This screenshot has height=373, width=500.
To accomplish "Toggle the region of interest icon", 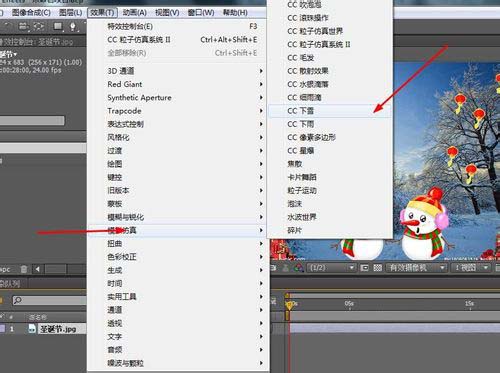I will pyautogui.click(x=364, y=268).
